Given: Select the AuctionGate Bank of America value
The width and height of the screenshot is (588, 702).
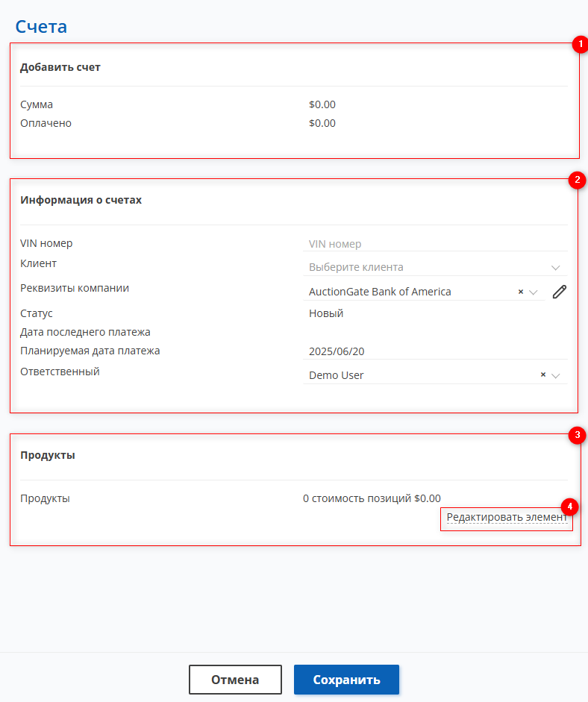Looking at the screenshot, I should (380, 292).
